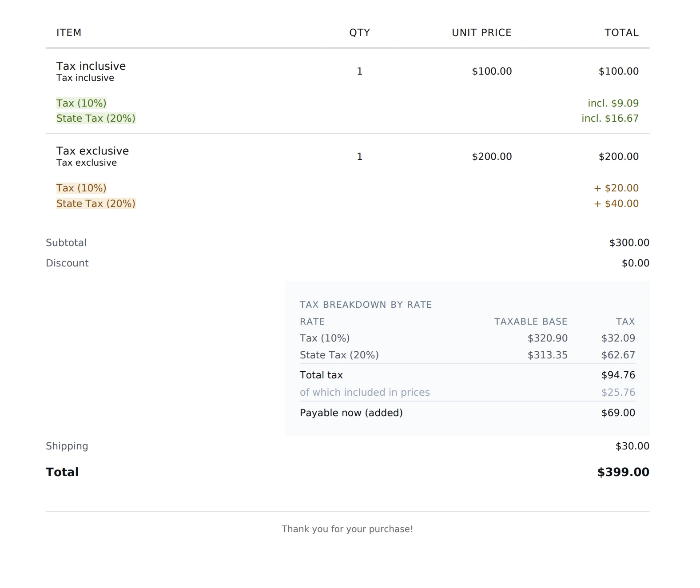
Task: Click the 'Payable now (added)' label
Action: [x=351, y=413]
